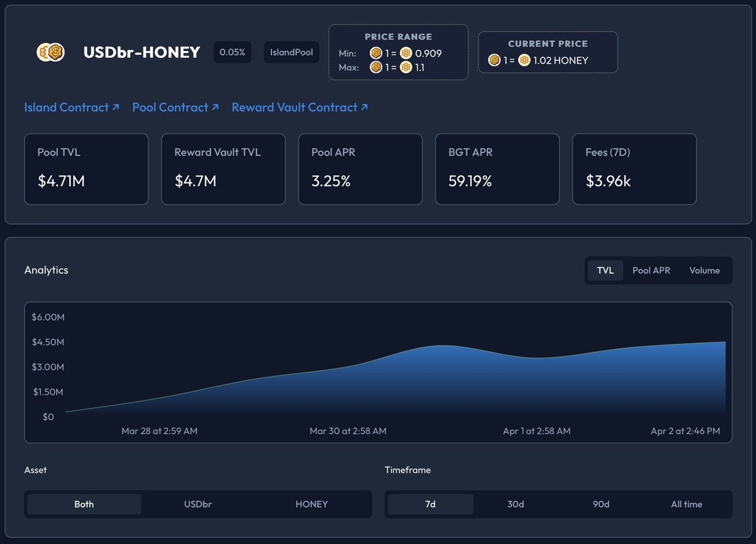This screenshot has height=544, width=756.
Task: Select Both in the Asset selector
Action: [84, 504]
